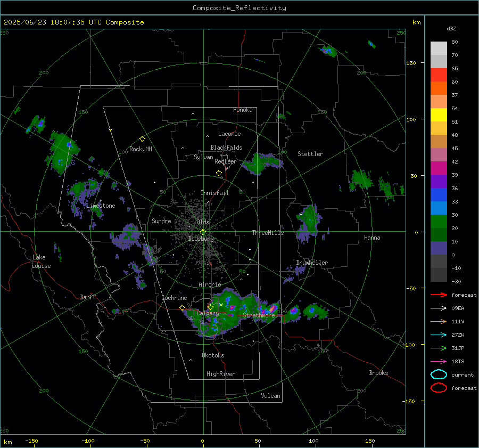479x448 pixels.
Task: Pick the magenta 18TS arrow icon
Action: (x=439, y=362)
